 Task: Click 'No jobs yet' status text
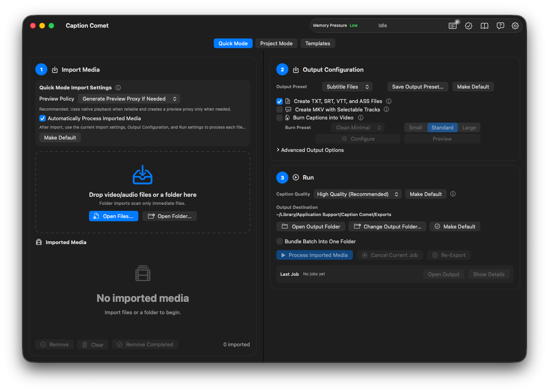(x=314, y=274)
